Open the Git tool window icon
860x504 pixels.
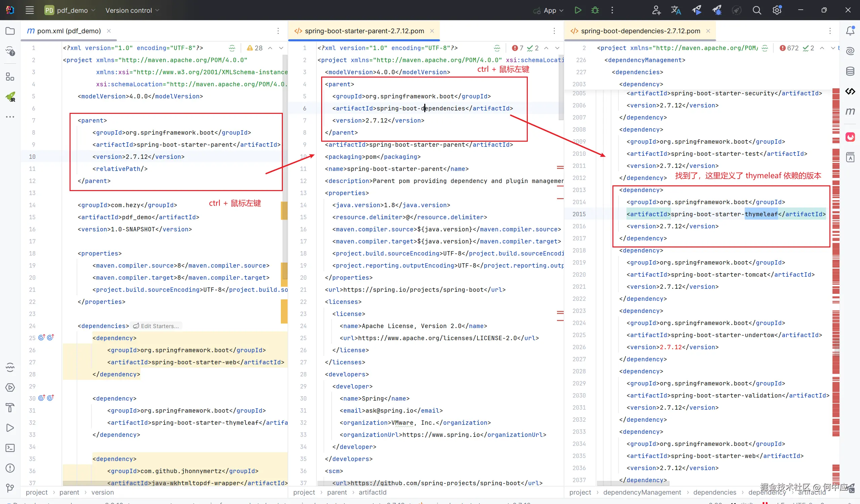tap(10, 488)
